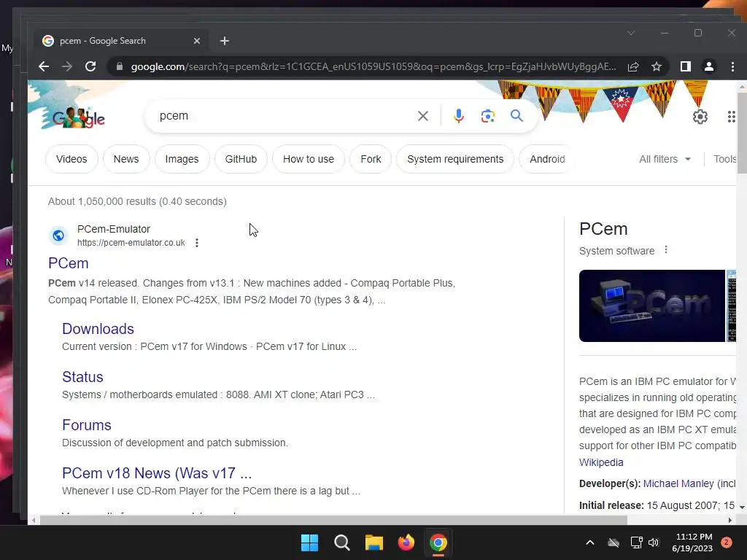Click the scroll-down arrow of scrollbar
747x560 pixels.
[742, 507]
